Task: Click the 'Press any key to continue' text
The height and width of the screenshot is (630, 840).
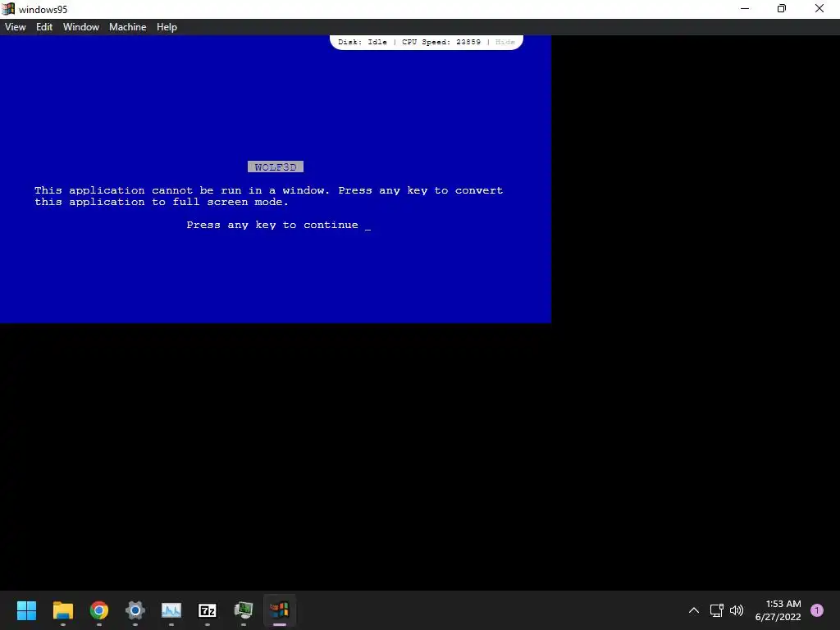Action: 272,225
